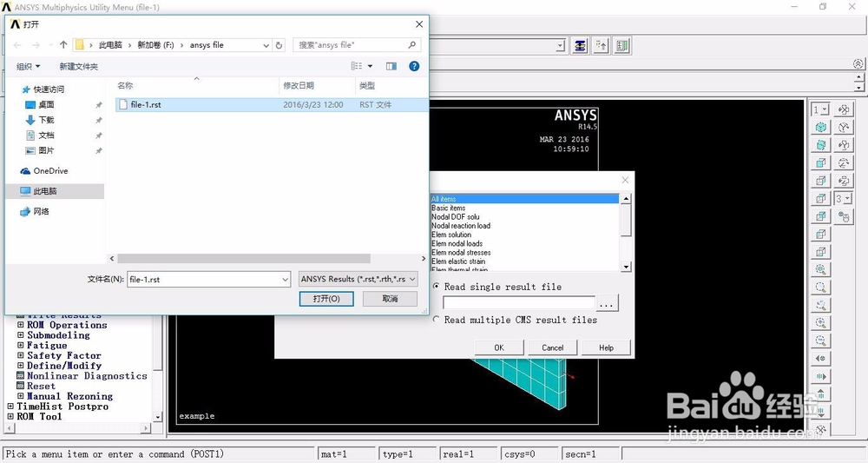Go back with the left arrow in the 打开 dialog
The width and height of the screenshot is (868, 463).
point(17,45)
